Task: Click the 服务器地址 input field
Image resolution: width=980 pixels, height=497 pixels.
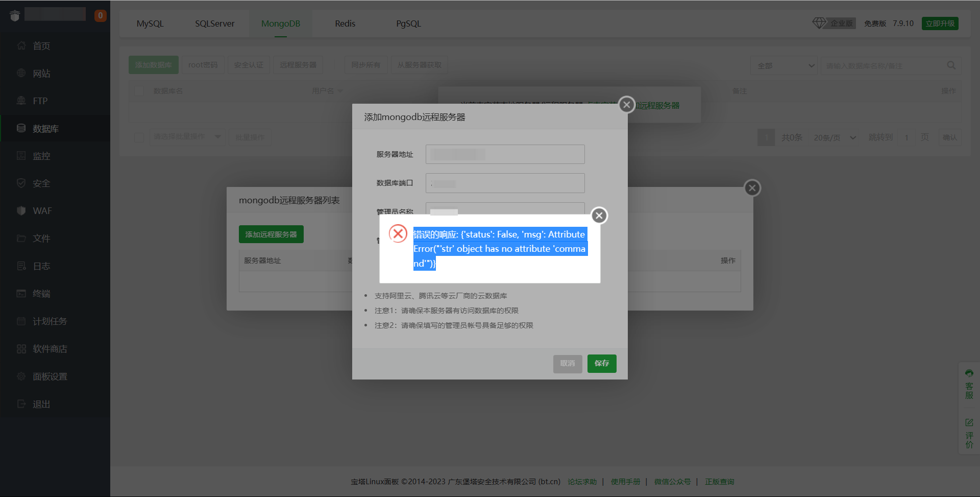Action: (505, 154)
